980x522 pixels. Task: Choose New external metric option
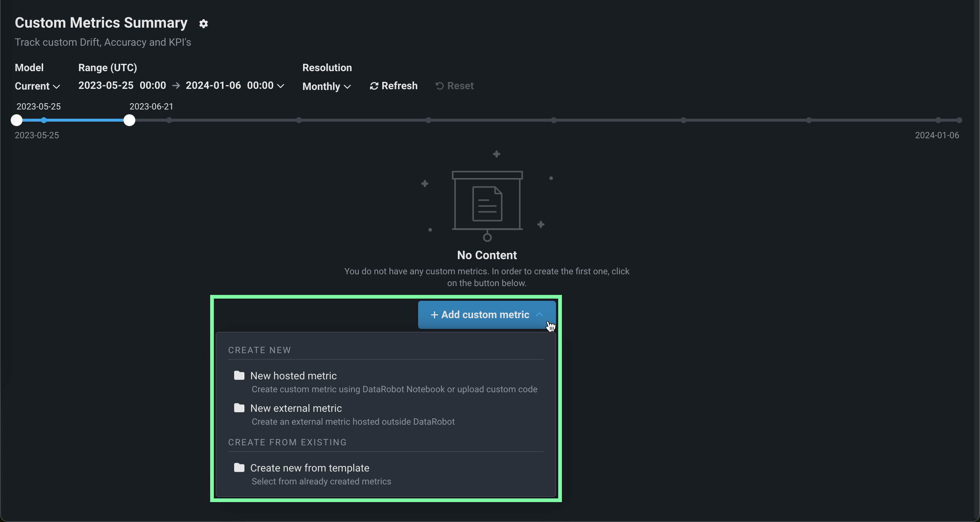tap(296, 408)
